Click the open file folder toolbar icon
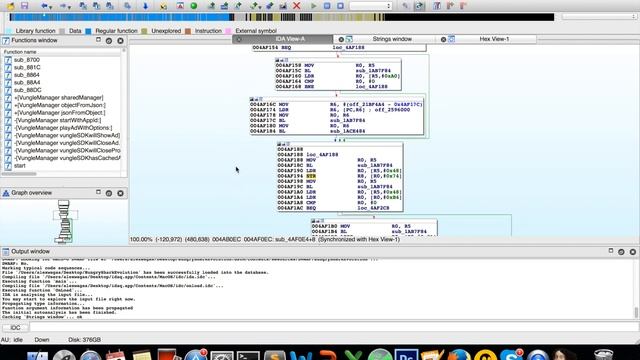The height and width of the screenshot is (360, 640). [x=11, y=6]
